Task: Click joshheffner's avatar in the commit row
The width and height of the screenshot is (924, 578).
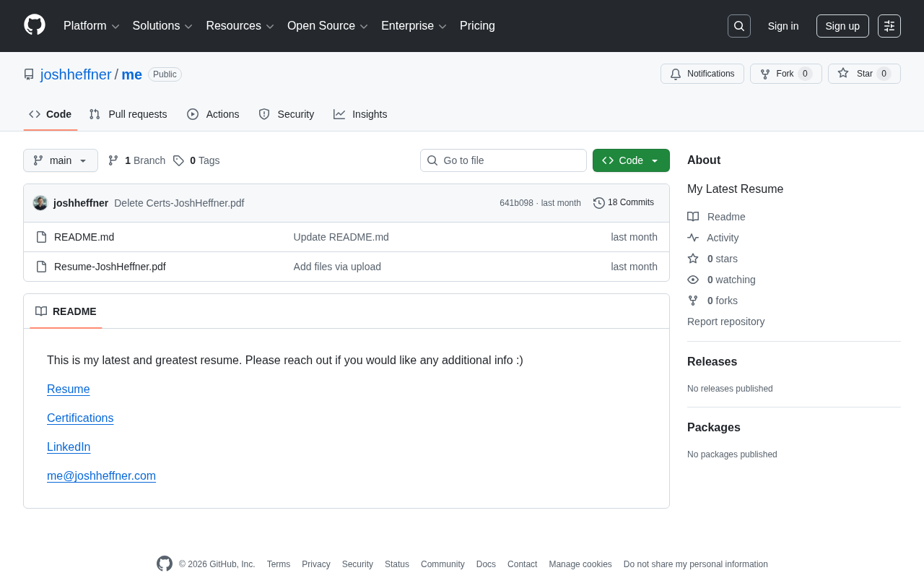Action: pos(40,203)
